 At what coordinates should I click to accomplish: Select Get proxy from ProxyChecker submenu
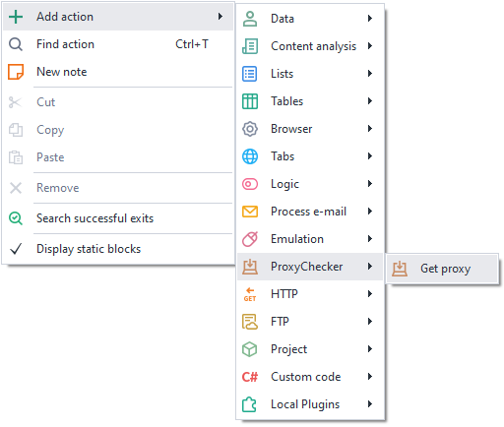(x=442, y=269)
